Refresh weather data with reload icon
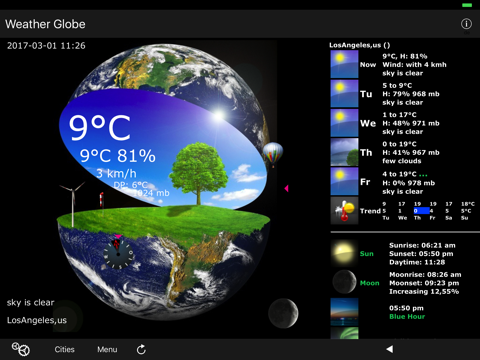Image resolution: width=480 pixels, height=360 pixels. pyautogui.click(x=141, y=349)
